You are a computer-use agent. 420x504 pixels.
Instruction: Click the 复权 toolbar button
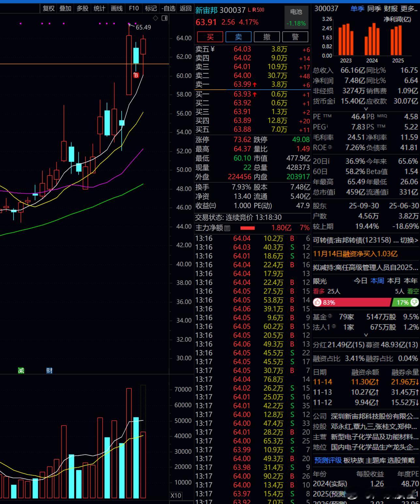point(49,8)
